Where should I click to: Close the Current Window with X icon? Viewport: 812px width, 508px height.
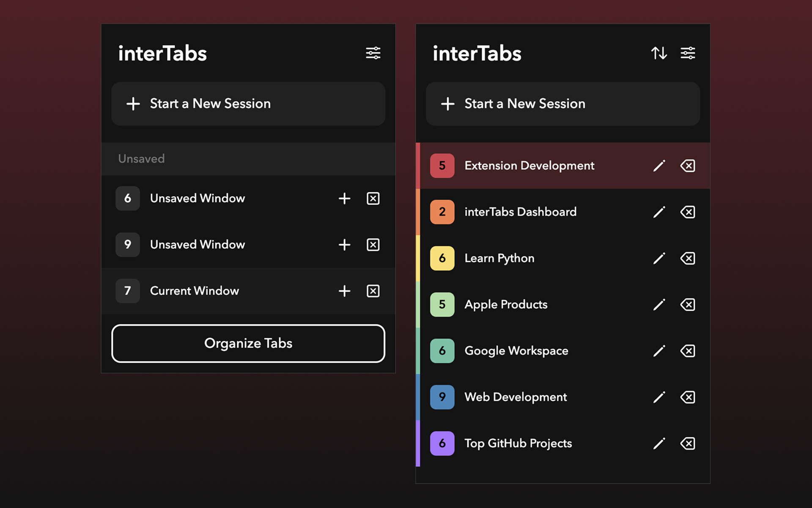tap(373, 291)
